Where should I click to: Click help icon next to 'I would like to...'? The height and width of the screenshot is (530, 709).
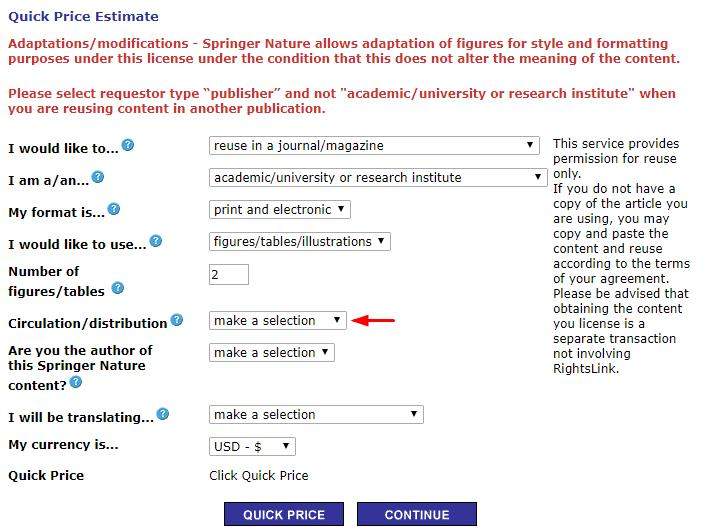click(128, 146)
